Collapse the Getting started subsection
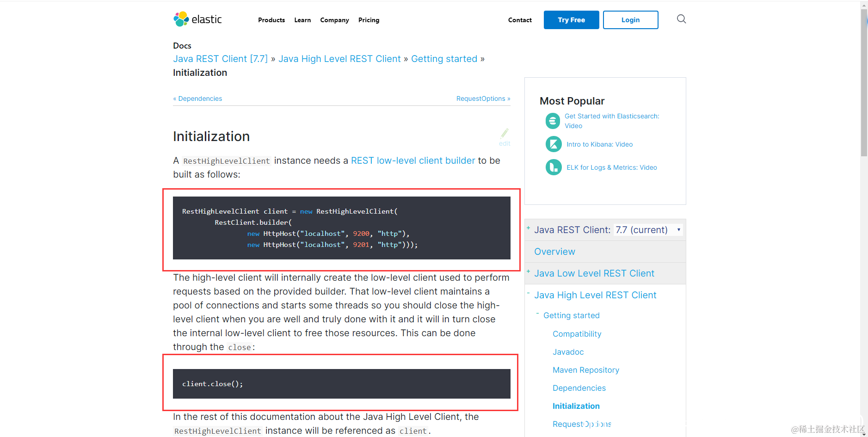 click(537, 314)
